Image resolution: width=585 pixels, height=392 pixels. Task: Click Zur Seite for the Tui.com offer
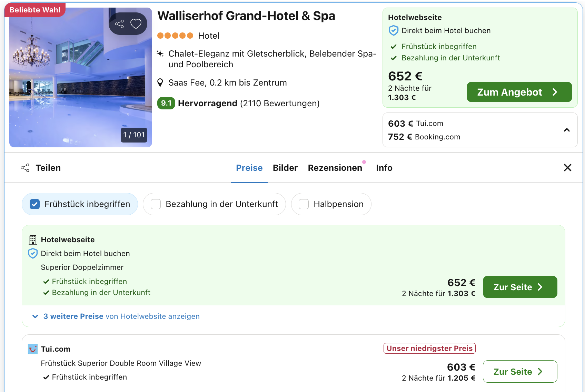click(520, 372)
